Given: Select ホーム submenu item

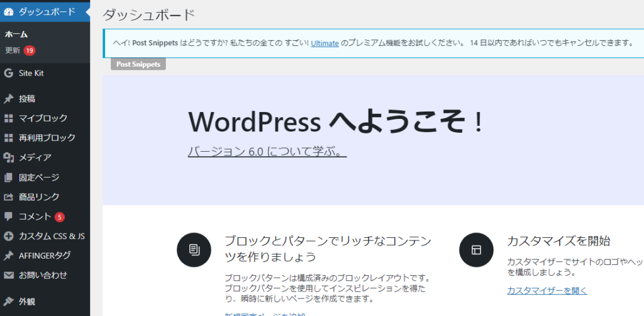Looking at the screenshot, I should pos(16,35).
